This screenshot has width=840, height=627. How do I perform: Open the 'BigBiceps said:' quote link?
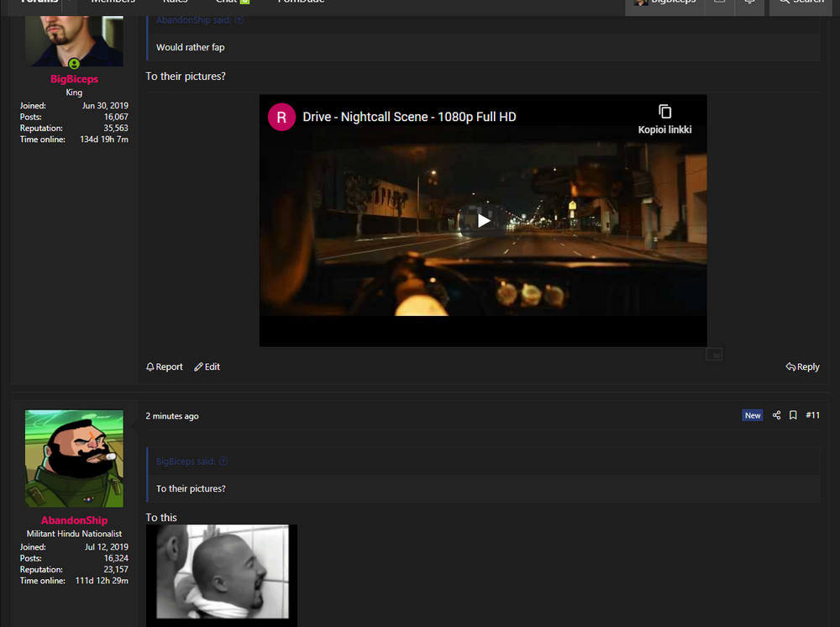tap(186, 461)
